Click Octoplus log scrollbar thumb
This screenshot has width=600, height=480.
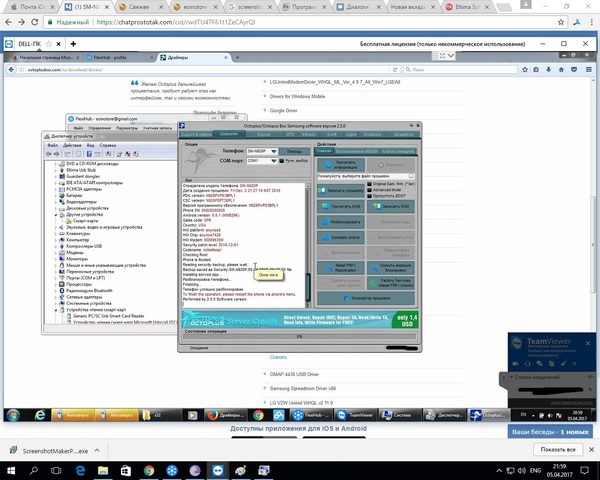(x=307, y=288)
